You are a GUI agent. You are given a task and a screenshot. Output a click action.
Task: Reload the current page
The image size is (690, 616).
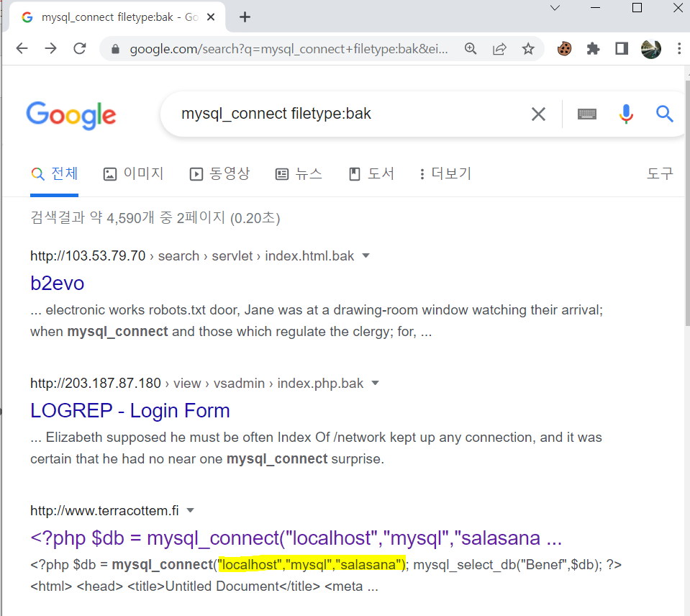point(80,48)
